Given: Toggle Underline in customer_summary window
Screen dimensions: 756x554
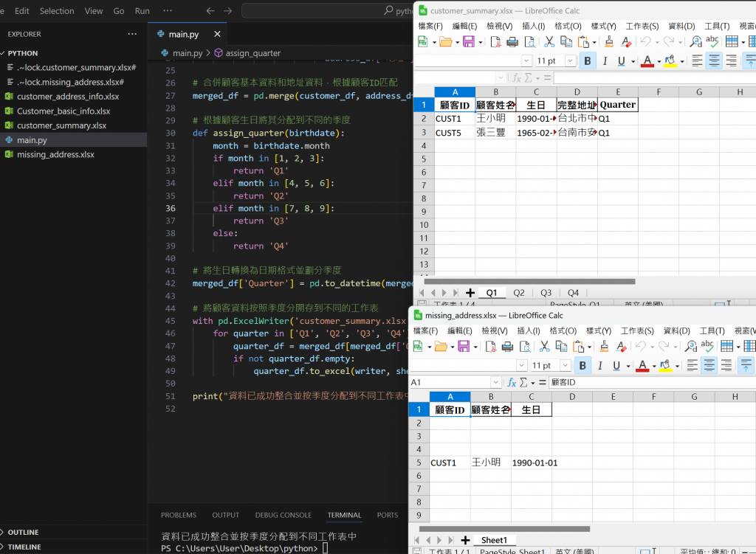Looking at the screenshot, I should click(622, 61).
